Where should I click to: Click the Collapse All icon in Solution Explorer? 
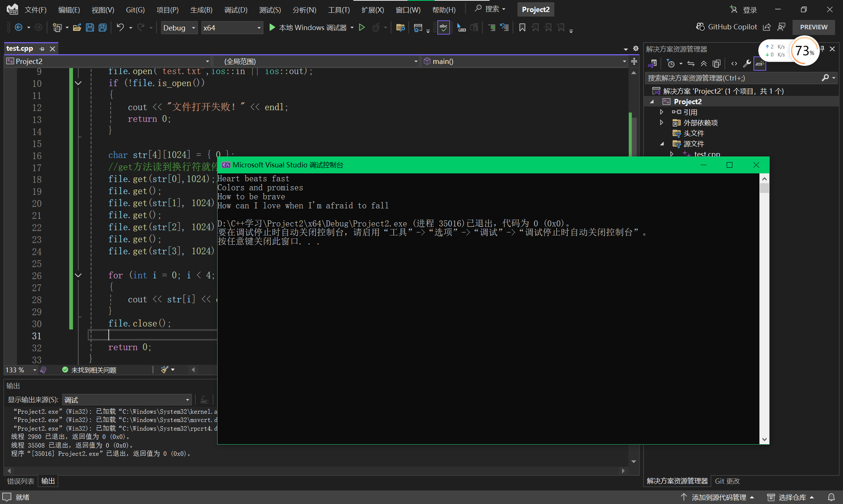pos(704,64)
